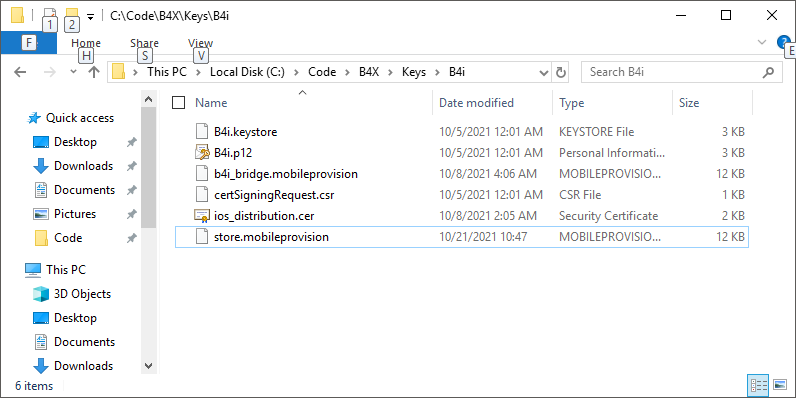Select the B4i.keystore file icon
The height and width of the screenshot is (398, 796).
[x=202, y=131]
